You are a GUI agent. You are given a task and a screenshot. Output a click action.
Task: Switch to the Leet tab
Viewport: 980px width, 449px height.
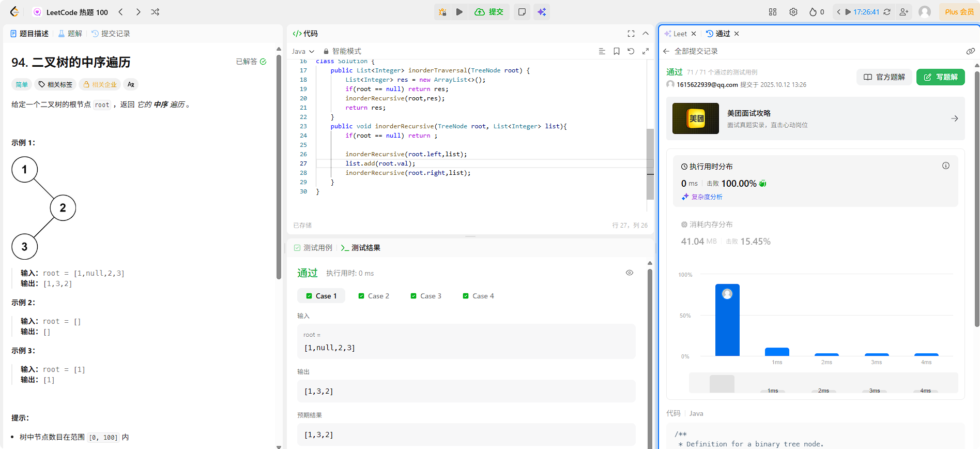[676, 34]
